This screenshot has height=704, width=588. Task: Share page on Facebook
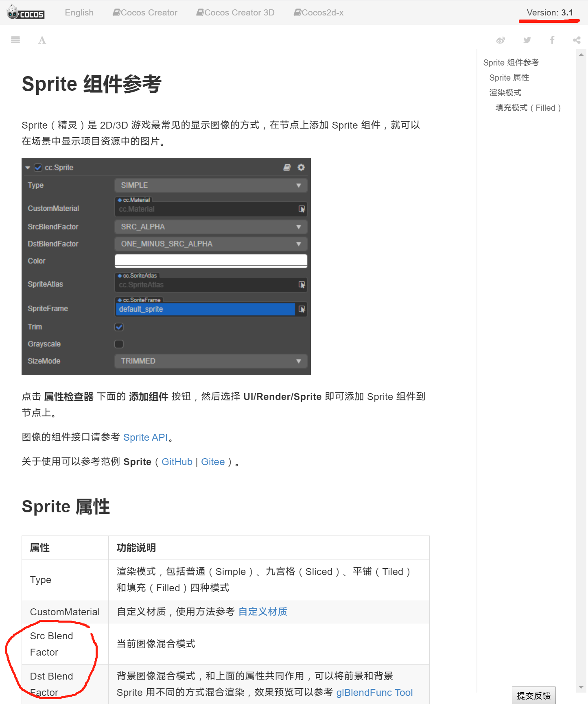552,40
